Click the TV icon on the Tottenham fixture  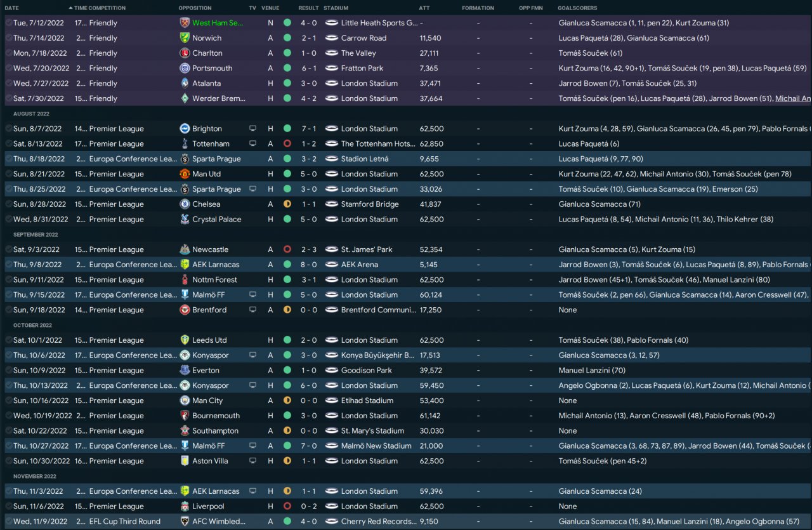[x=253, y=144]
